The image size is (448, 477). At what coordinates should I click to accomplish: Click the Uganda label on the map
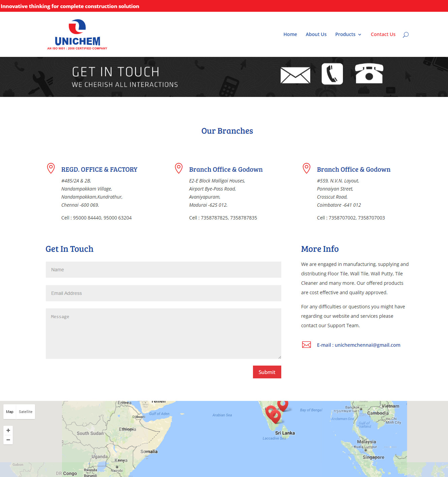(x=100, y=456)
